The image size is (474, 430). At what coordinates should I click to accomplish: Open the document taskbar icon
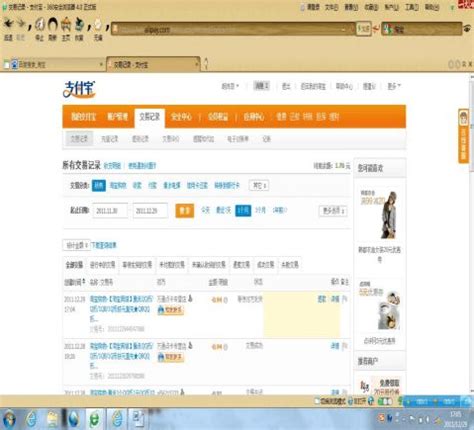tap(138, 420)
